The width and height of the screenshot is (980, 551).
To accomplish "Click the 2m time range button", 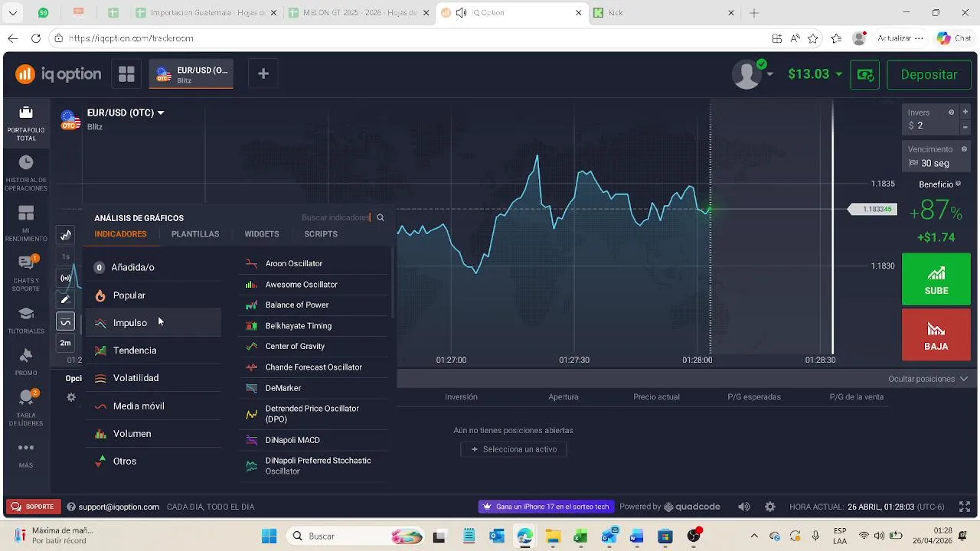I will tap(66, 343).
